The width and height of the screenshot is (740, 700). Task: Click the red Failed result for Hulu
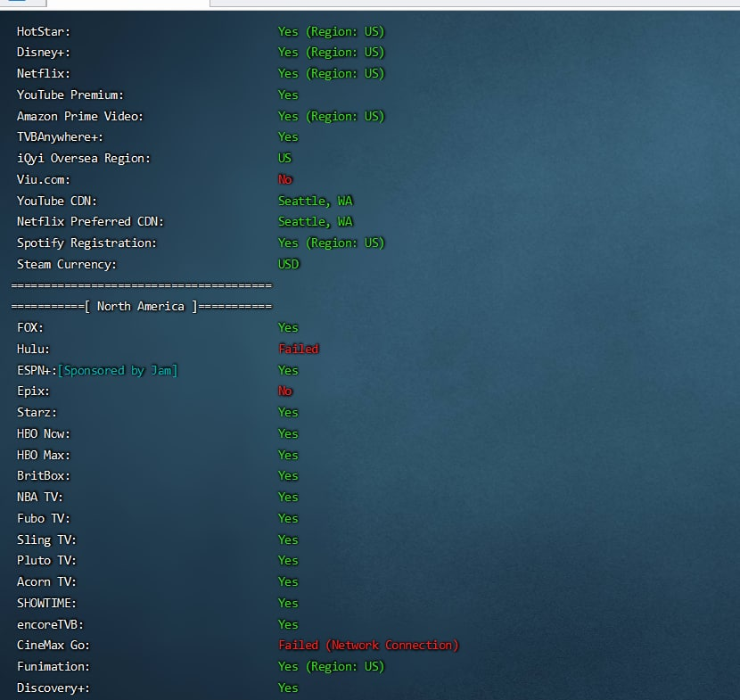click(x=299, y=349)
